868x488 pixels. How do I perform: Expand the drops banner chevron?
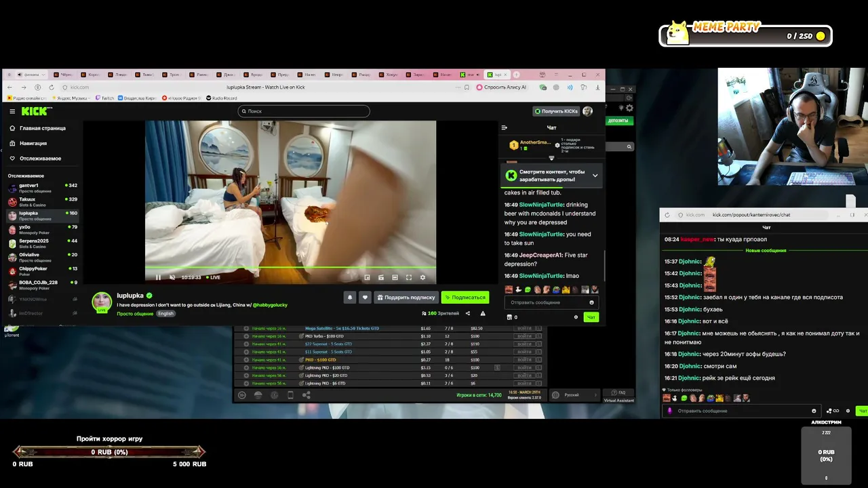coord(595,176)
